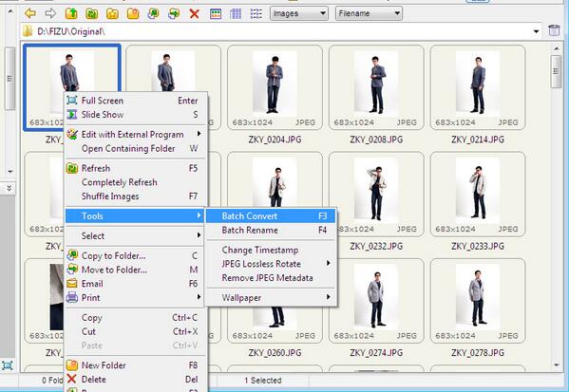Open the recycle bin icon beside path bar
Viewport: 569px width, 392px height.
(554, 30)
